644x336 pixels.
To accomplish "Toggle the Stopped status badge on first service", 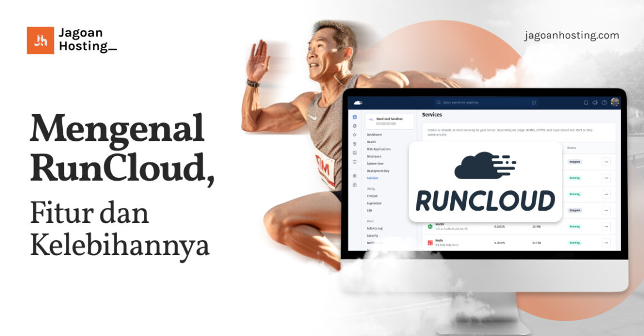I will [x=575, y=161].
